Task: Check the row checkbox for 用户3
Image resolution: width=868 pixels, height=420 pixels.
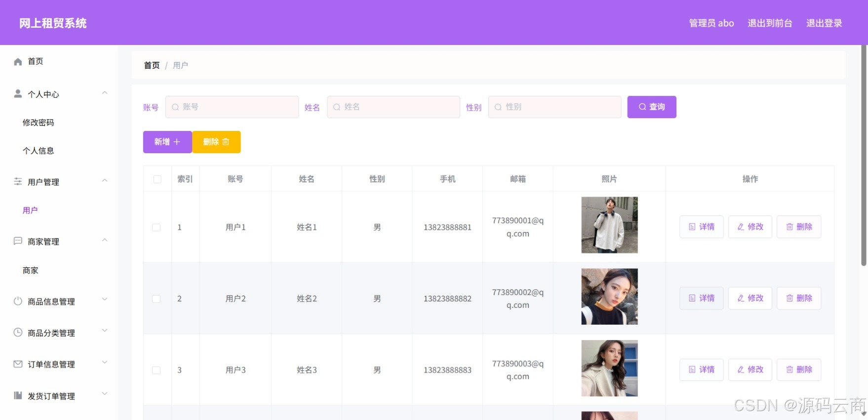Action: (157, 370)
